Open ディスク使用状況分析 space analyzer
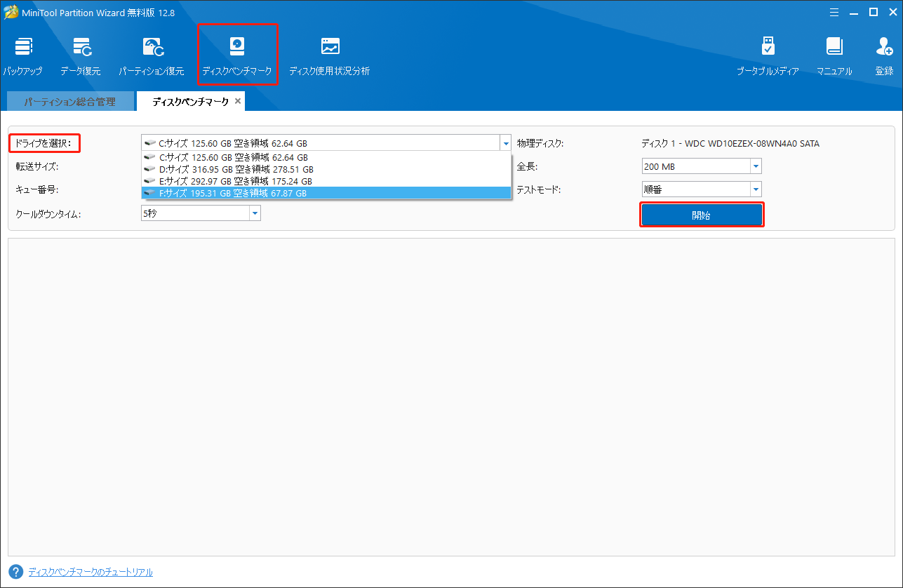Screen dimensions: 903x588 click(x=330, y=56)
